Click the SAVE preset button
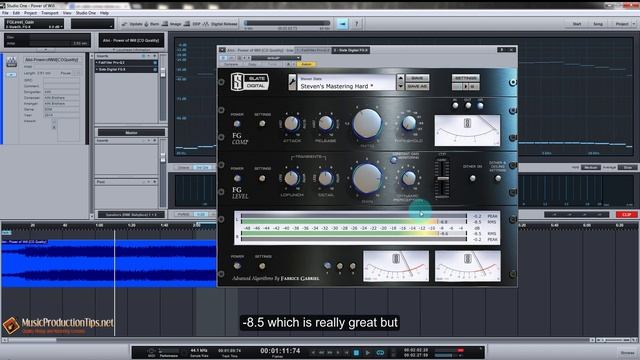Viewport: 640px width, 360px height. point(417,78)
